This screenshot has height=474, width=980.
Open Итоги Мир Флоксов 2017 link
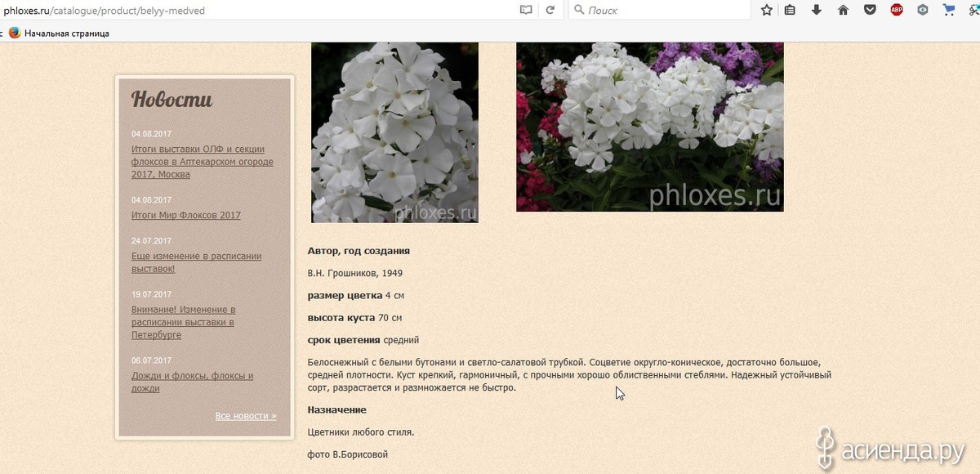186,216
